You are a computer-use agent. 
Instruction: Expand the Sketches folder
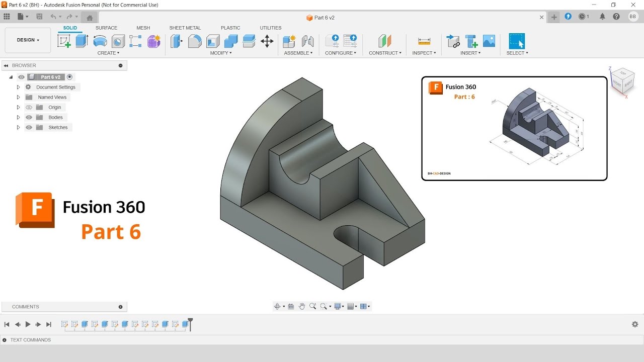click(18, 127)
